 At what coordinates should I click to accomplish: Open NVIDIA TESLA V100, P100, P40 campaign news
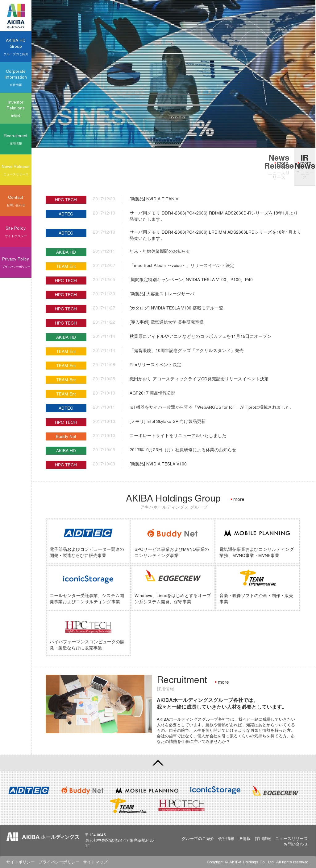click(191, 280)
